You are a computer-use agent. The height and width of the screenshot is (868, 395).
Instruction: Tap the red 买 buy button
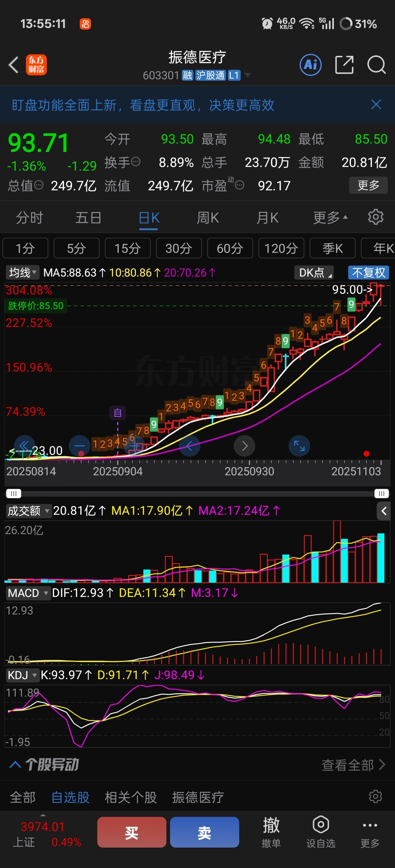pos(132,832)
